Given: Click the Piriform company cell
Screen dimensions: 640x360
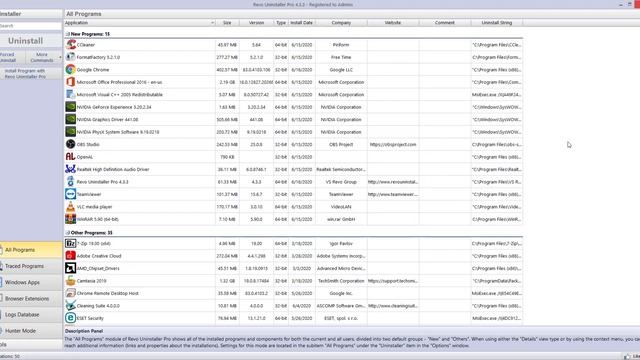Looking at the screenshot, I should point(341,45).
